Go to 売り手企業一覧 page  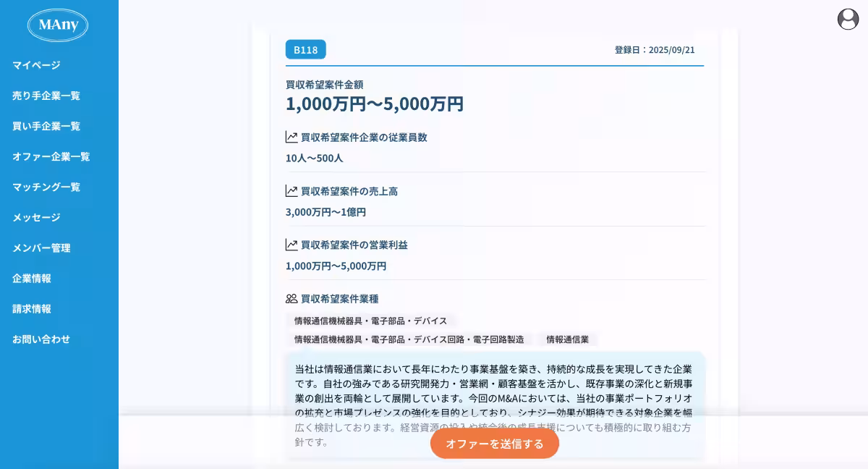tap(46, 96)
